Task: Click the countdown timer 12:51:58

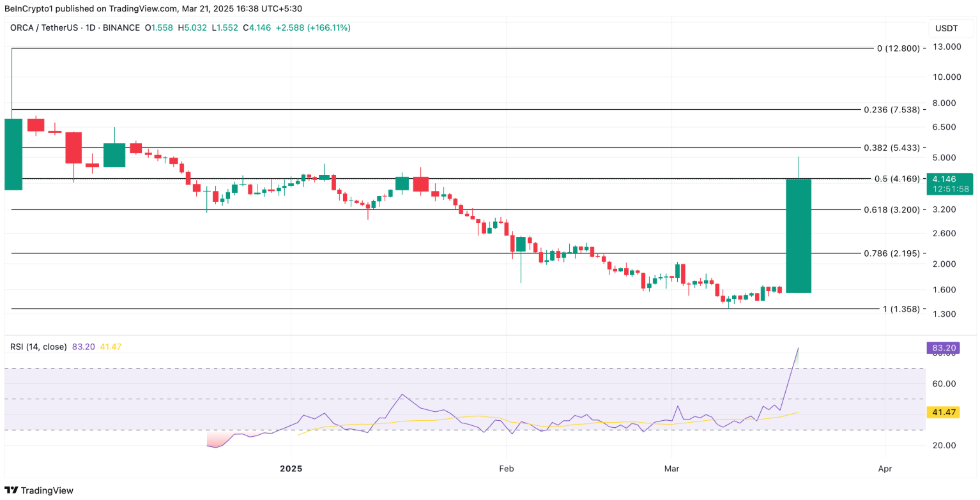Action: pyautogui.click(x=951, y=189)
